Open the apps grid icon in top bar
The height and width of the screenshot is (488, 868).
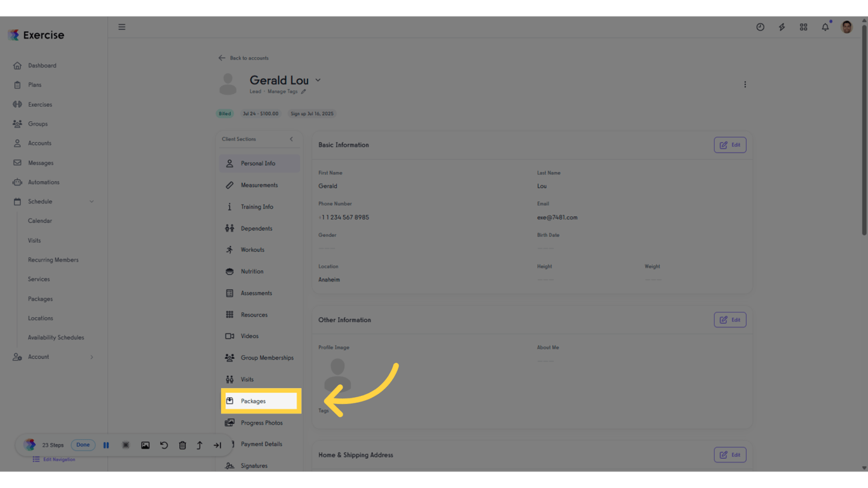[x=803, y=27]
